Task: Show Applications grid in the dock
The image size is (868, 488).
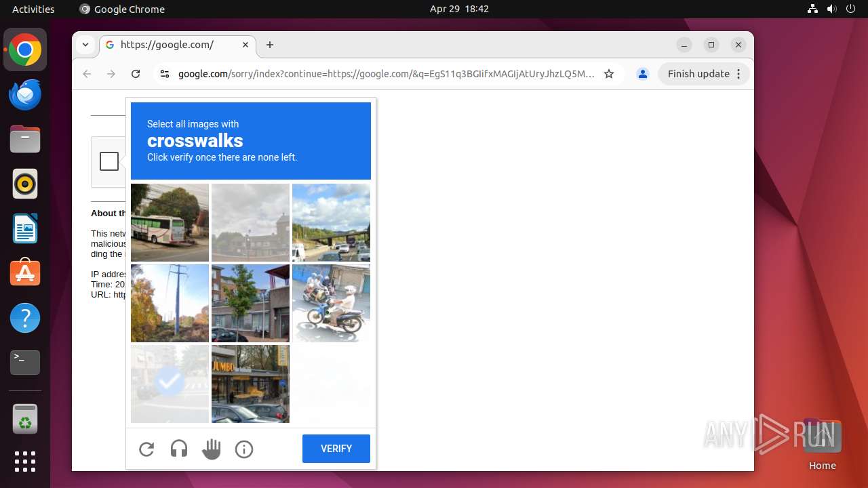Action: tap(25, 462)
